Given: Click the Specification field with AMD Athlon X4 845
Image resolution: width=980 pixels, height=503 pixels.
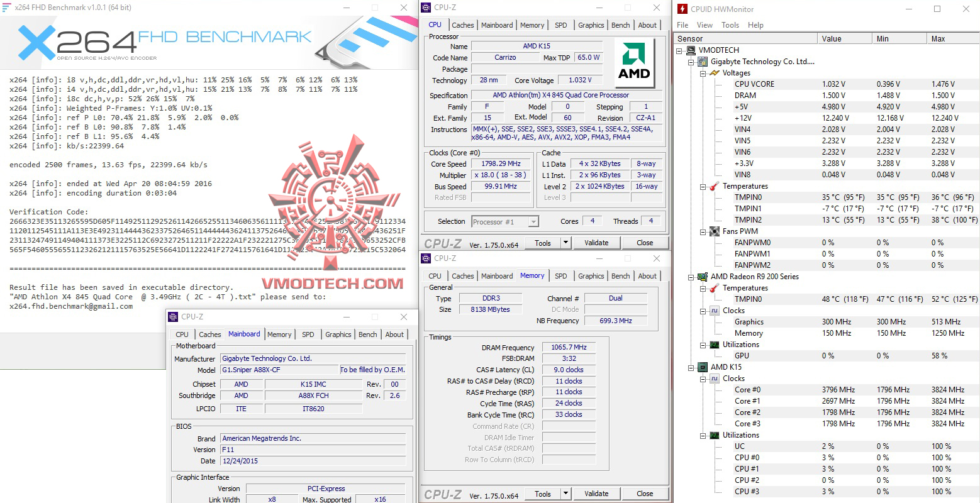Looking at the screenshot, I should point(567,95).
